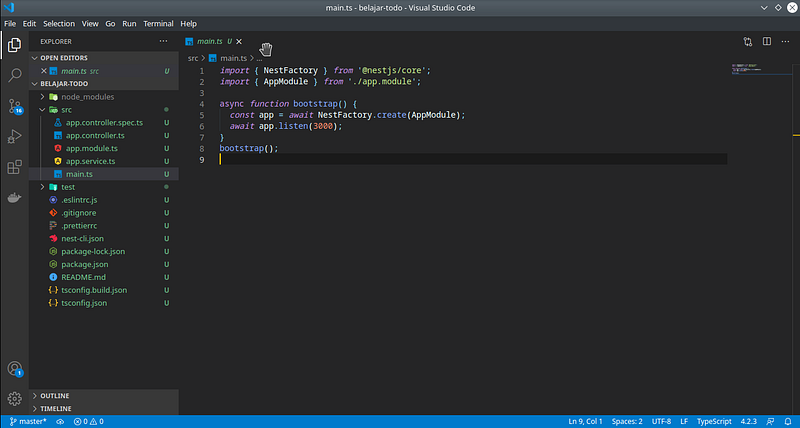Click TypeScript version 4.2.3

[748, 421]
